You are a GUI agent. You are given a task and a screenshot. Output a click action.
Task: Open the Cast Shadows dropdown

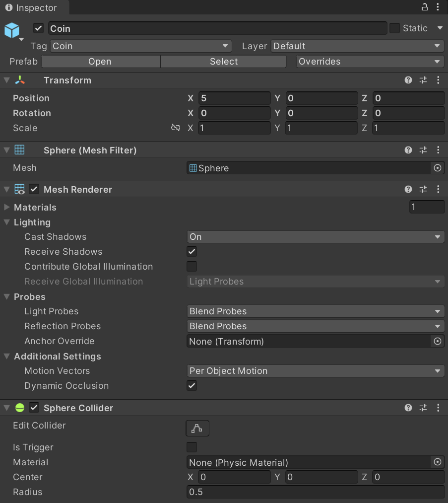(316, 237)
